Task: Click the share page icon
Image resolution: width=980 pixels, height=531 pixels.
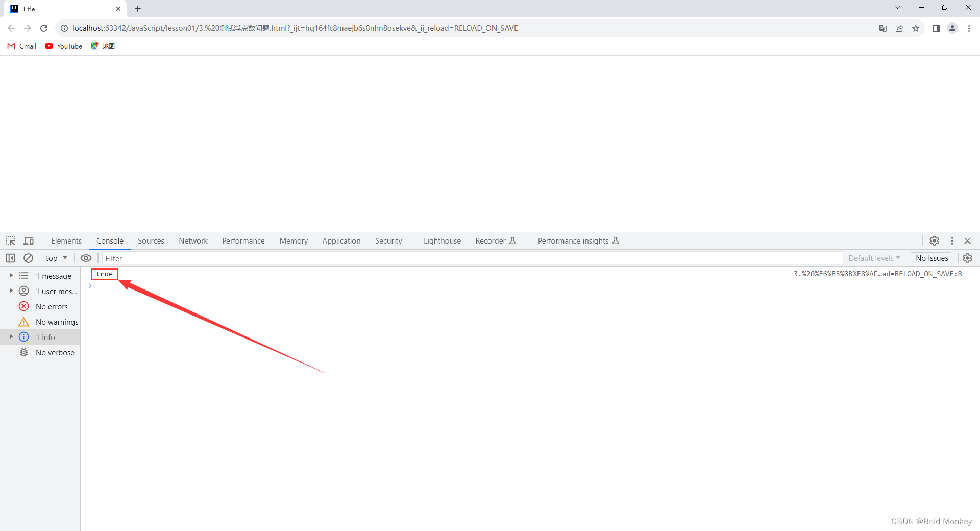Action: [899, 28]
